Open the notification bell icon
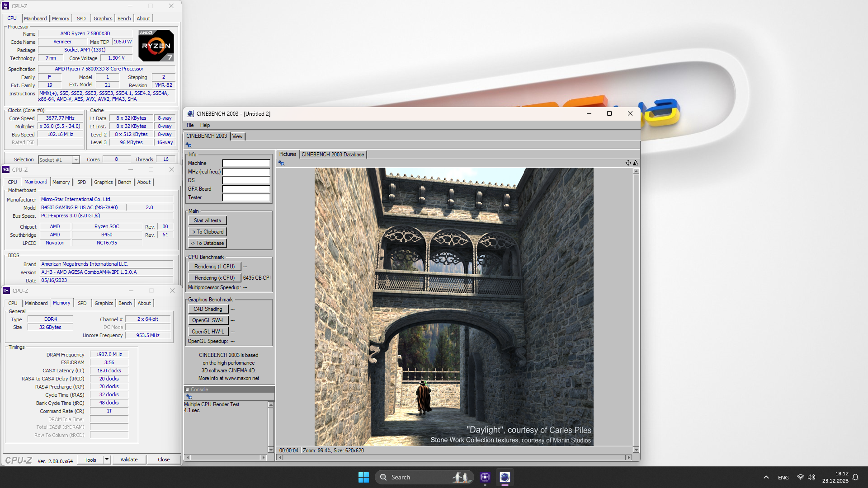Screen dimensions: 868x488 click(855, 477)
